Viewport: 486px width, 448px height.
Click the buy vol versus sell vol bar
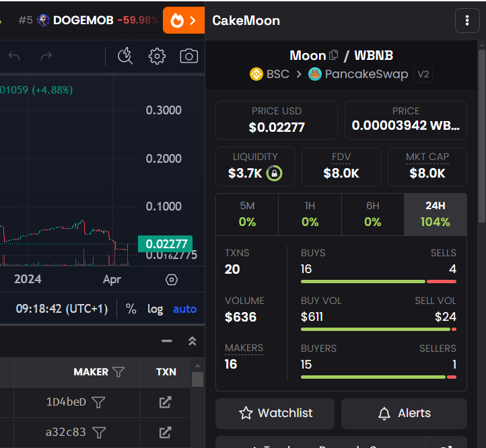coord(378,330)
